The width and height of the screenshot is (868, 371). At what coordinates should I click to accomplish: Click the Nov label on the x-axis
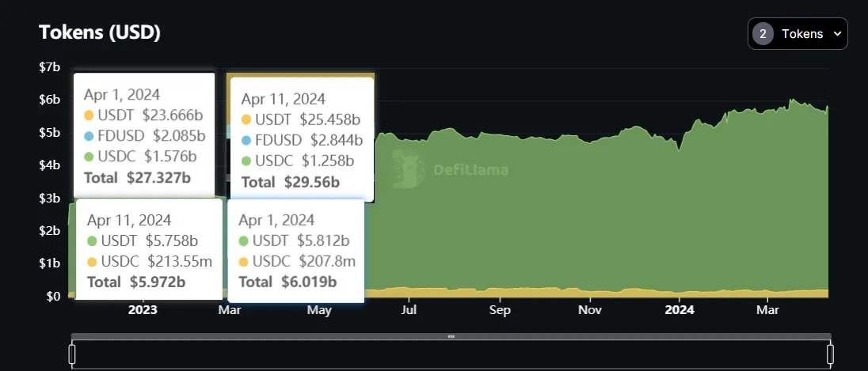coord(590,310)
